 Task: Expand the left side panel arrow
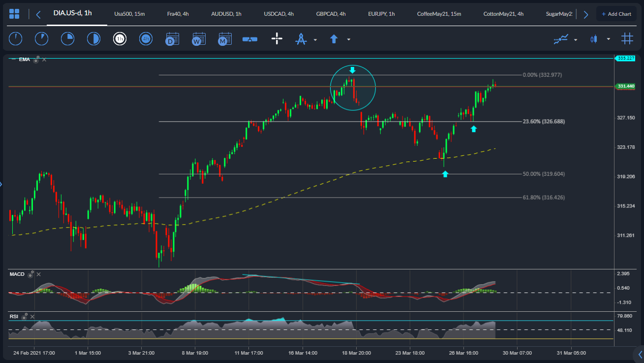[x=1, y=184]
